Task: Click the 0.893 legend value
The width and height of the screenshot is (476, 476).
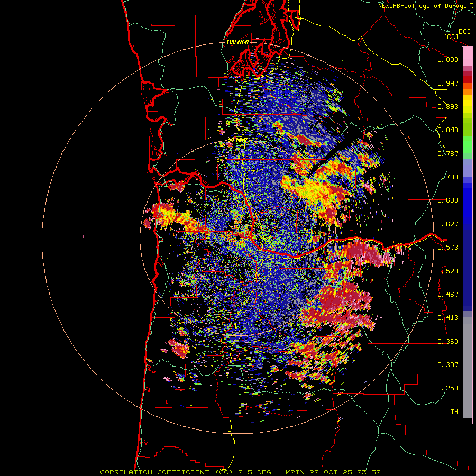Action: tap(448, 106)
